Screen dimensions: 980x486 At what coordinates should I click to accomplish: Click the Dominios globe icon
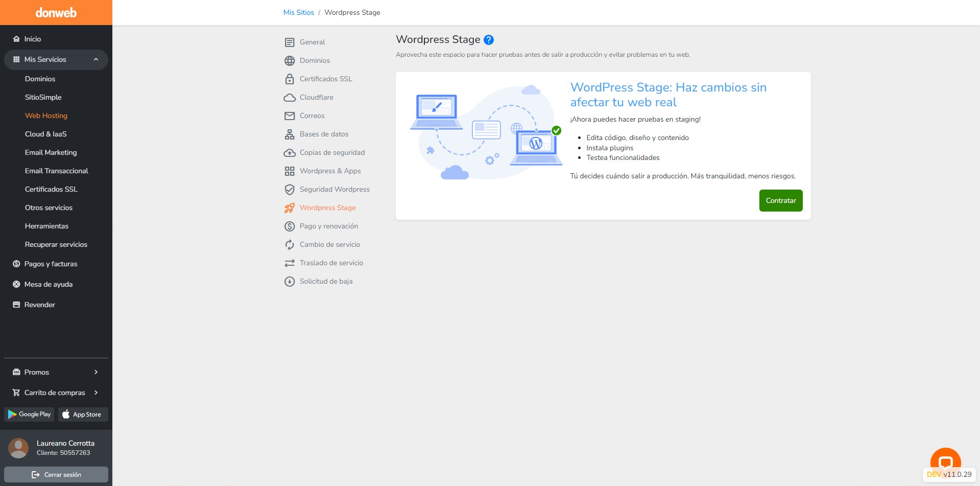290,61
